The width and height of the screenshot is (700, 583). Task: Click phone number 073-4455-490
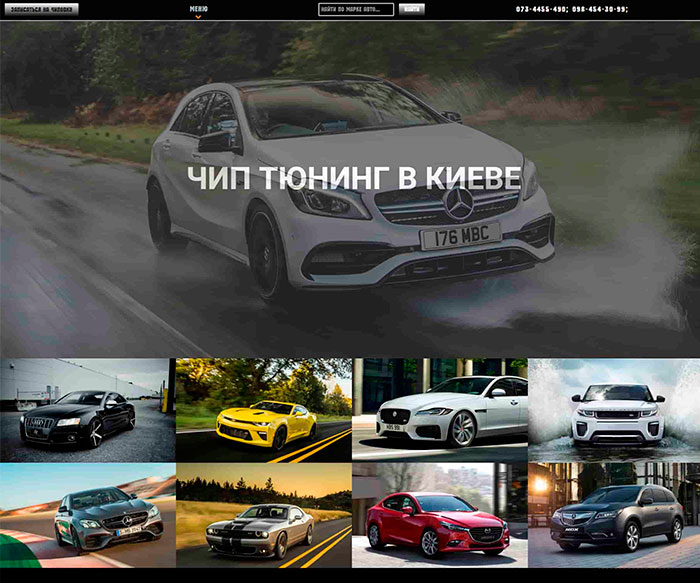tap(541, 9)
